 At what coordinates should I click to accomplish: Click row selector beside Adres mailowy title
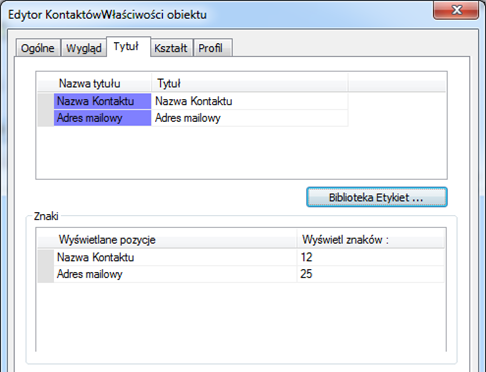point(46,118)
